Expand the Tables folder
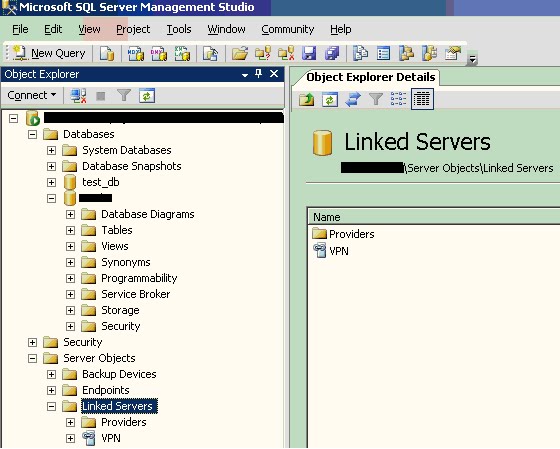Image resolution: width=560 pixels, height=449 pixels. (x=70, y=230)
